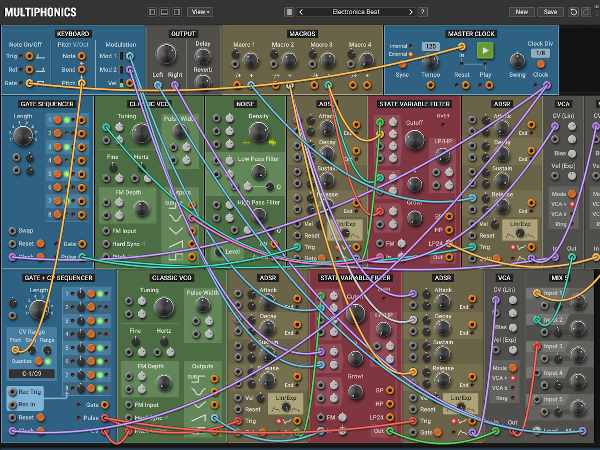
Task: Toggle Gate Sequencer step 4 button
Action: point(58,160)
